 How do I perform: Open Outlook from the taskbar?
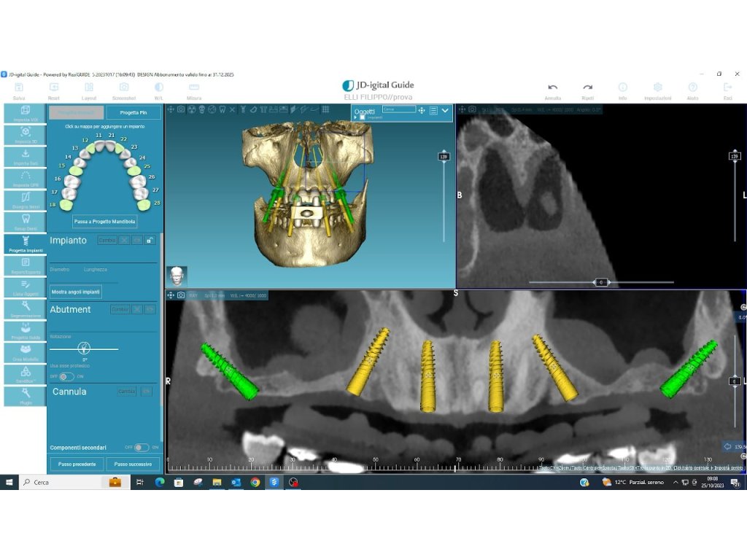pyautogui.click(x=236, y=483)
